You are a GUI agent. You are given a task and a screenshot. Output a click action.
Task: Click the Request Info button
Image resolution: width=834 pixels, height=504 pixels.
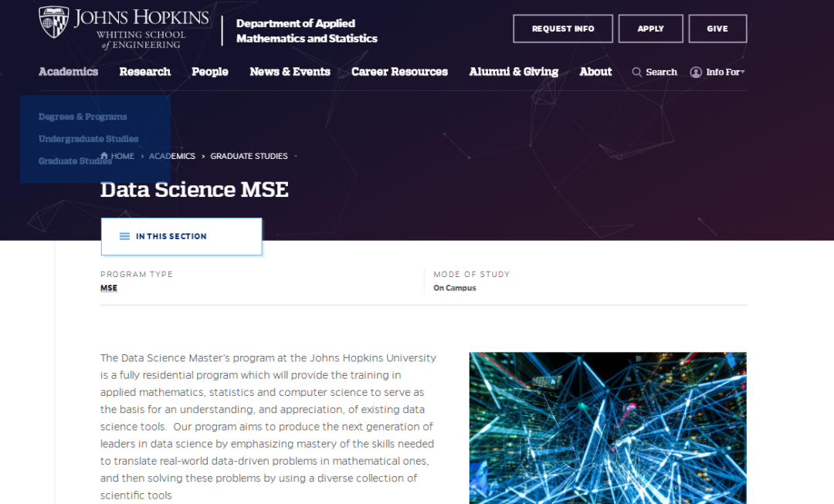[x=563, y=29]
